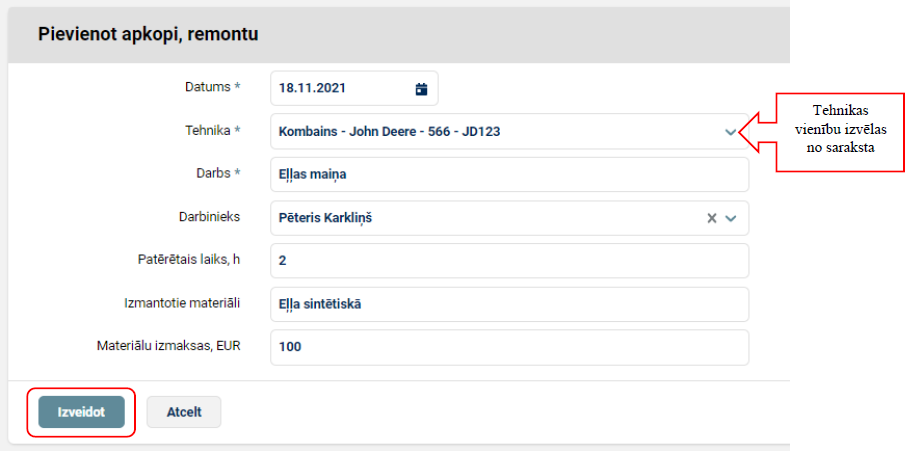Click the Materiālu izmaksas, EUR label
This screenshot has width=915, height=451.
point(167,346)
